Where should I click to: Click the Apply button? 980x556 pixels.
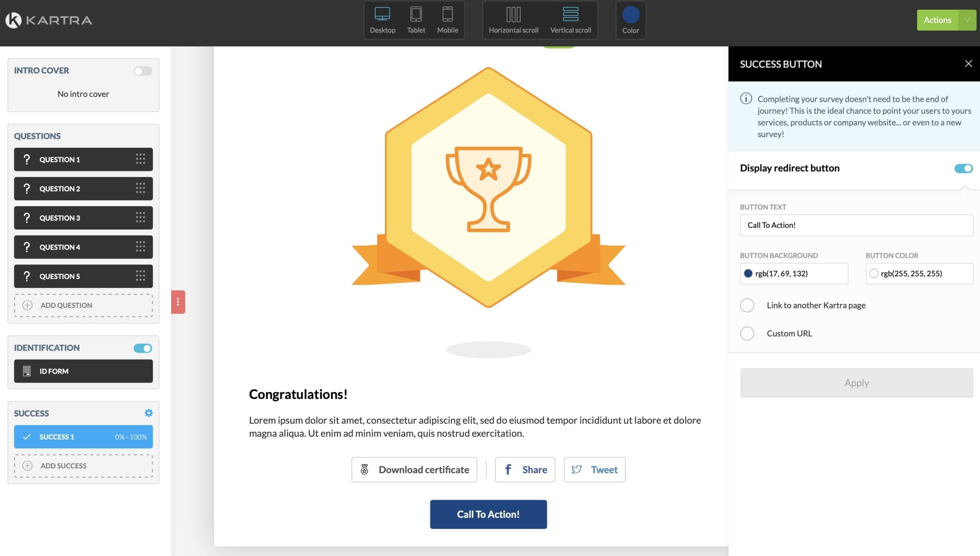click(857, 383)
